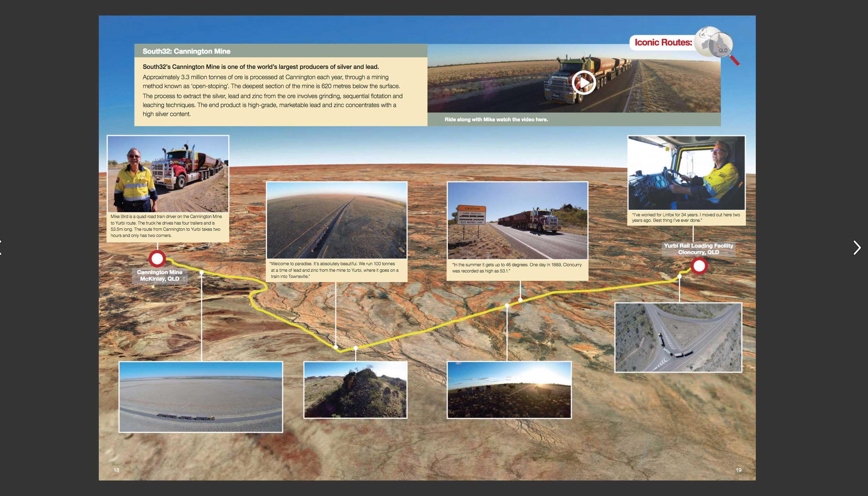
Task: Click page number 18
Action: (116, 470)
